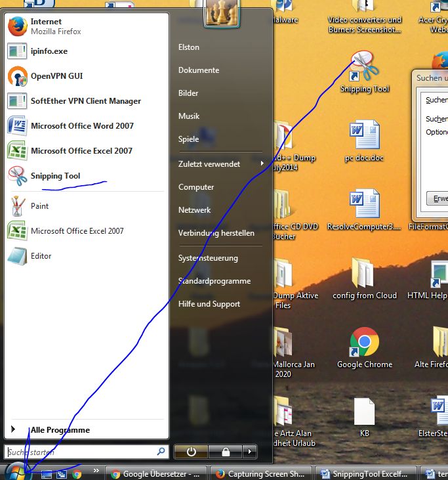
Task: Click the Chrome quick launch icon in the taskbar
Action: point(77,474)
